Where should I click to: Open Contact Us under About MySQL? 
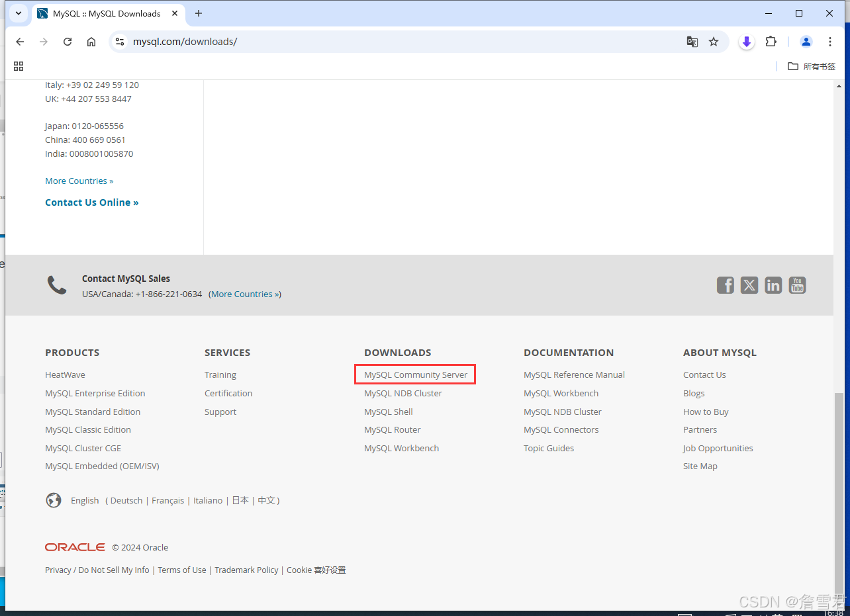click(x=704, y=374)
